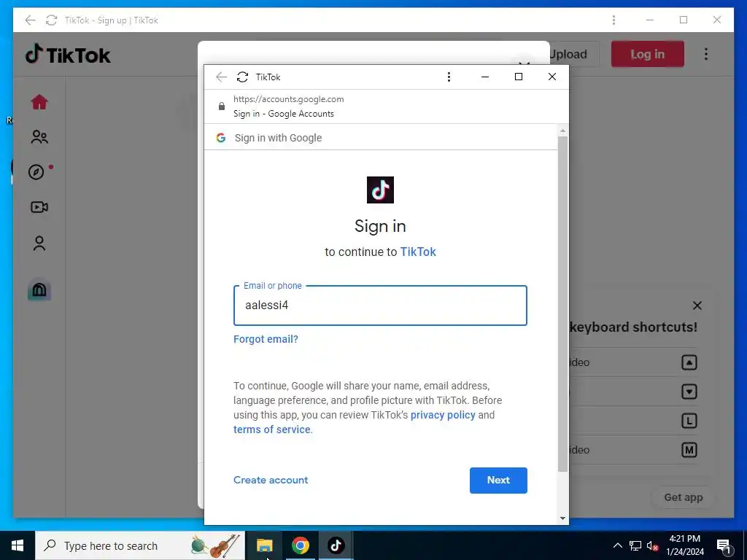Open the title bar three-dot menu of main window
Screen dimensions: 747x560
coord(614,20)
